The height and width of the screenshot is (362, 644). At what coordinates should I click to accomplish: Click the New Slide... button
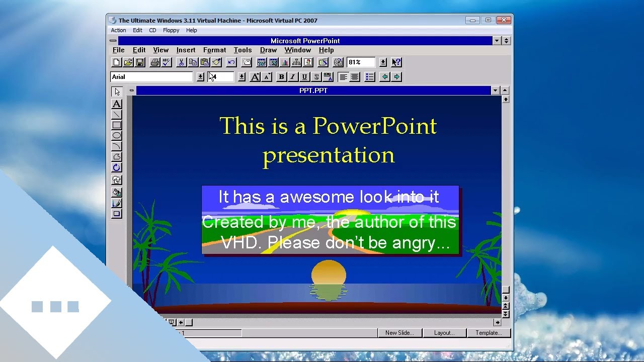click(399, 333)
